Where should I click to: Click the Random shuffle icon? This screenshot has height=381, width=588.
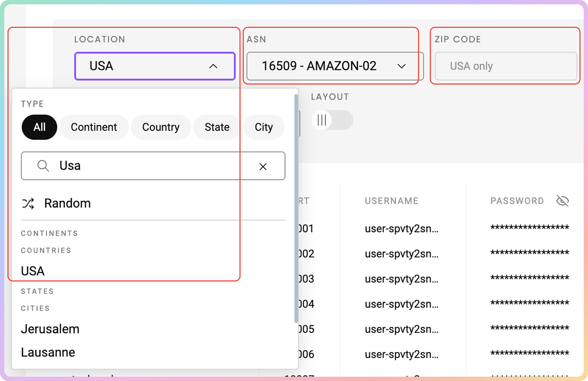28,204
